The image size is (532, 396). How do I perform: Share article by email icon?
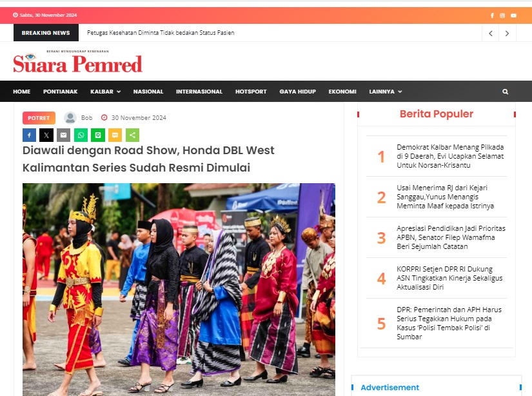(x=63, y=135)
